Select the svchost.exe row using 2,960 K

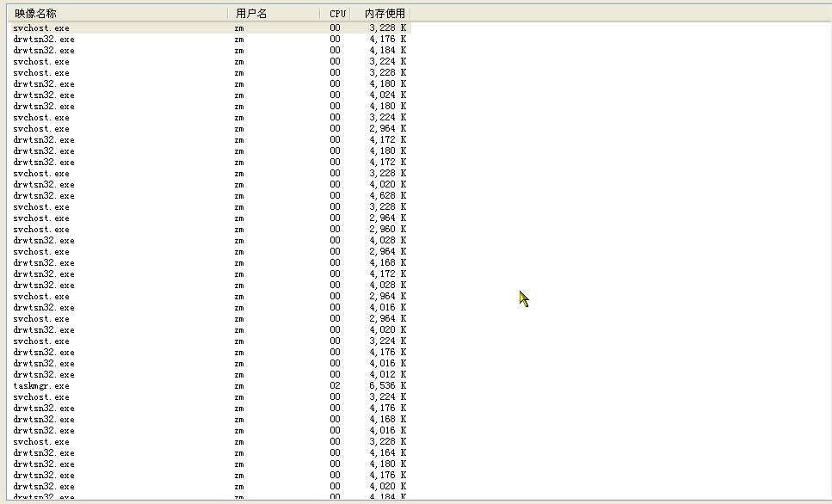211,229
